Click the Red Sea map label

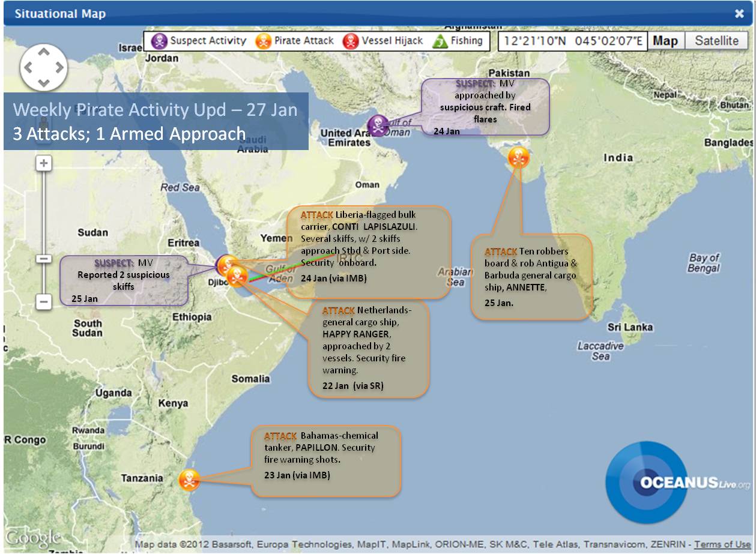[180, 187]
